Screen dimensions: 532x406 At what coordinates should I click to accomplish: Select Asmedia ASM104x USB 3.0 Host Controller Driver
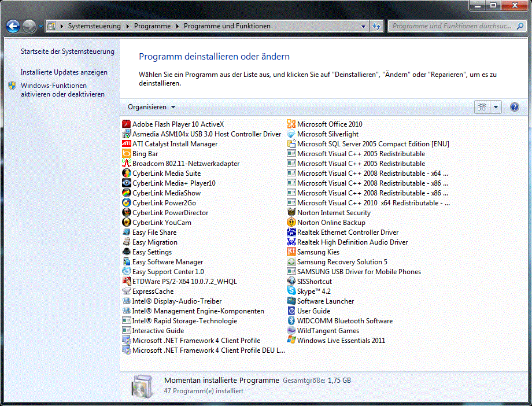coord(202,134)
